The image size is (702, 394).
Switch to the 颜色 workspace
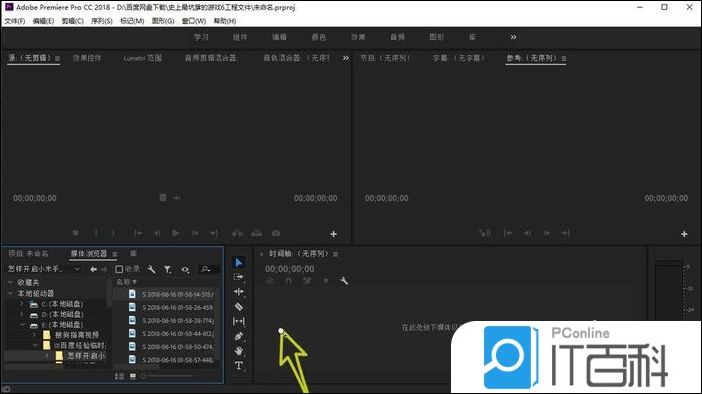[319, 37]
